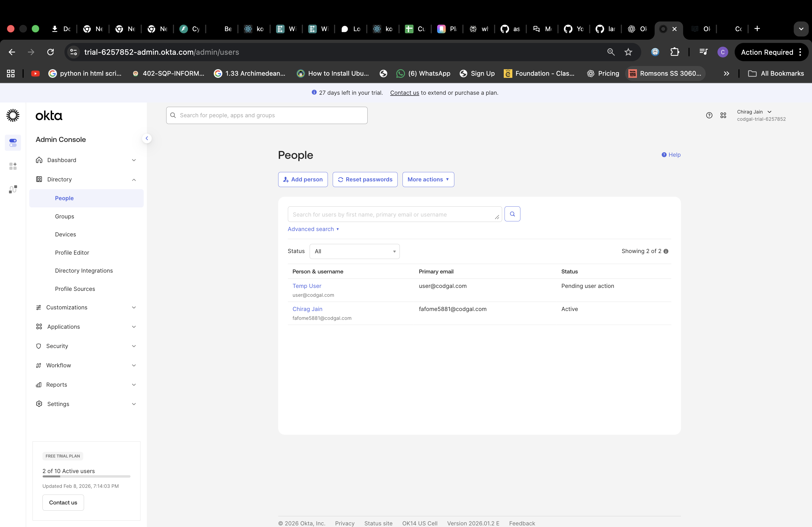
Task: Expand the More actions dropdown
Action: (428, 179)
